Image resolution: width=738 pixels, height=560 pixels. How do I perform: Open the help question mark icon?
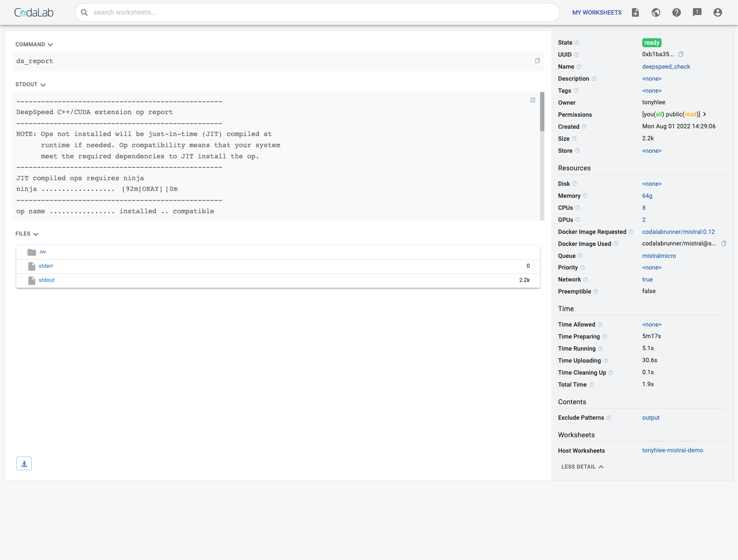[x=677, y=12]
